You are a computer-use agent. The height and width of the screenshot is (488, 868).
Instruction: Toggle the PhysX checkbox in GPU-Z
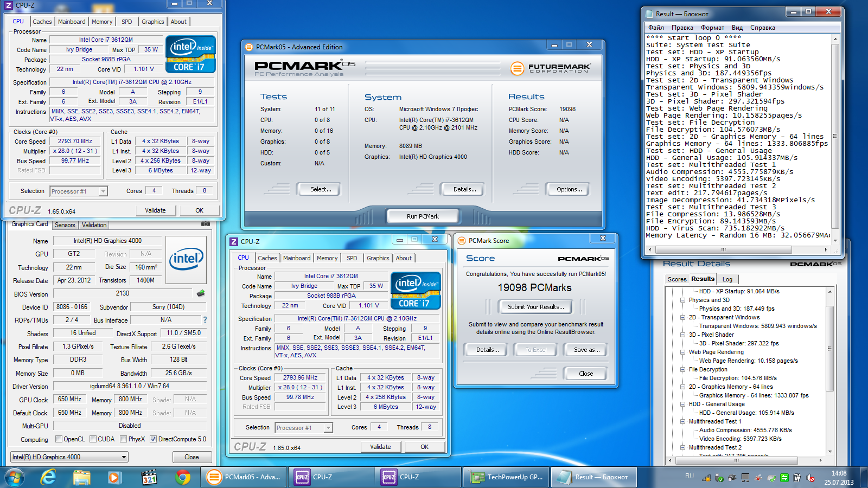(x=124, y=439)
